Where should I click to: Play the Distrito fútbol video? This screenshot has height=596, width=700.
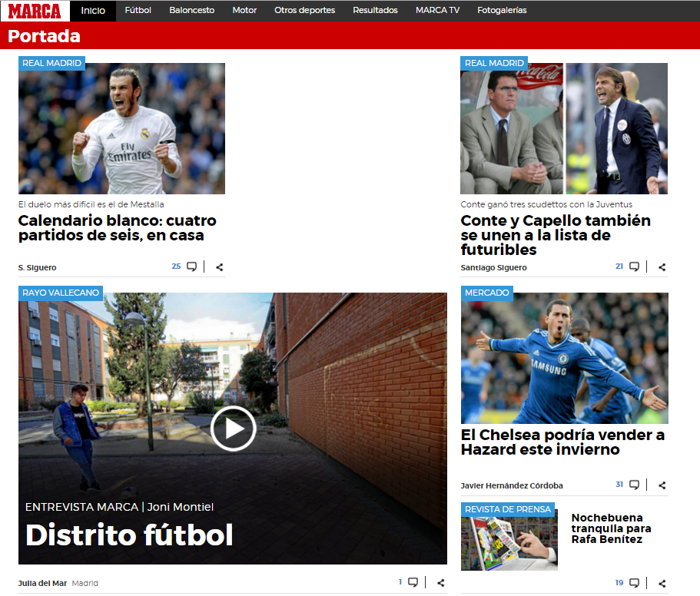click(233, 429)
